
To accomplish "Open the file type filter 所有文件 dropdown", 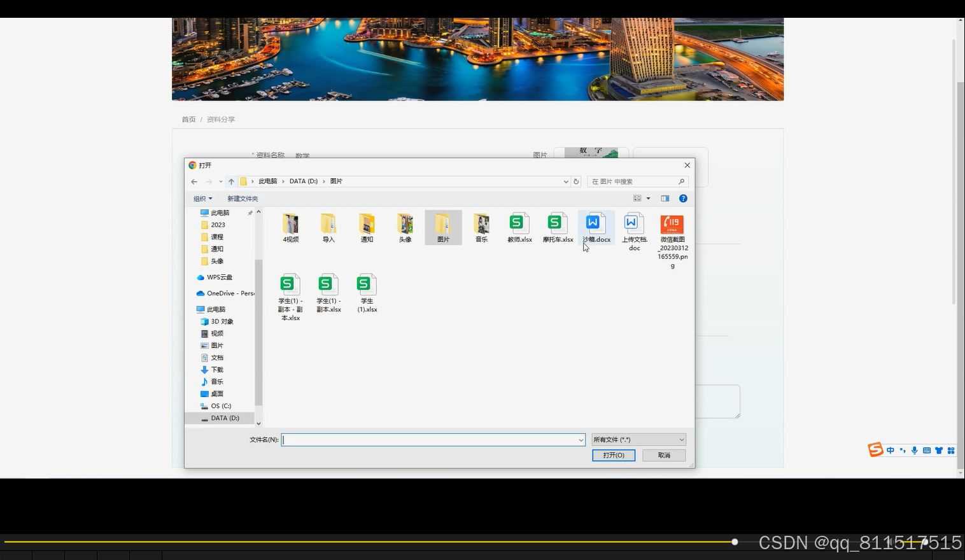I will point(638,440).
